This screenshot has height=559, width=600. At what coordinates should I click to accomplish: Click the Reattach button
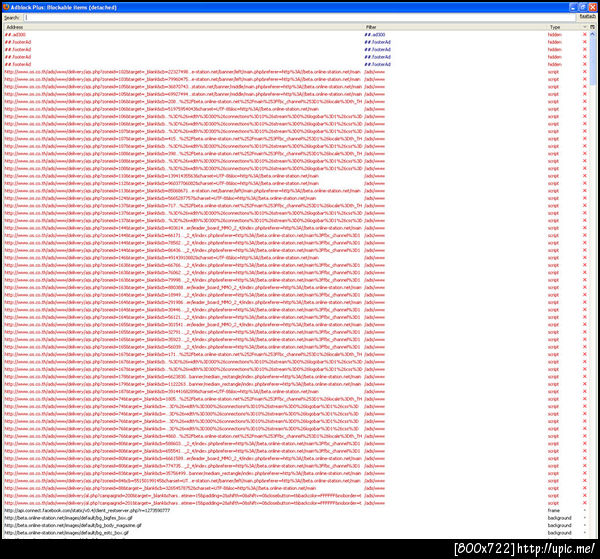tap(587, 17)
